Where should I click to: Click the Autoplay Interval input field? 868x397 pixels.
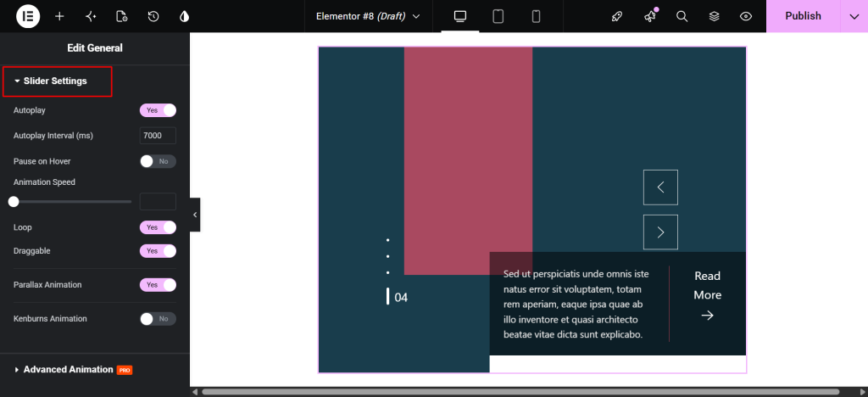coord(158,136)
